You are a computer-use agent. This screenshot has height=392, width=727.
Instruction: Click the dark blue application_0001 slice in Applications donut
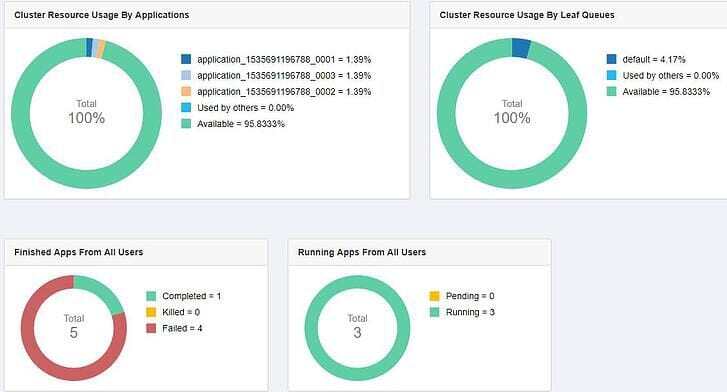click(89, 47)
